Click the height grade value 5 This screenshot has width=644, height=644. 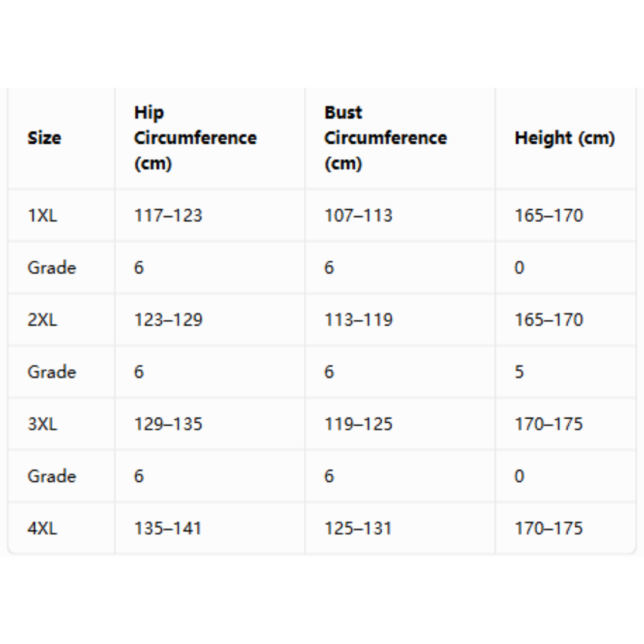coord(519,372)
